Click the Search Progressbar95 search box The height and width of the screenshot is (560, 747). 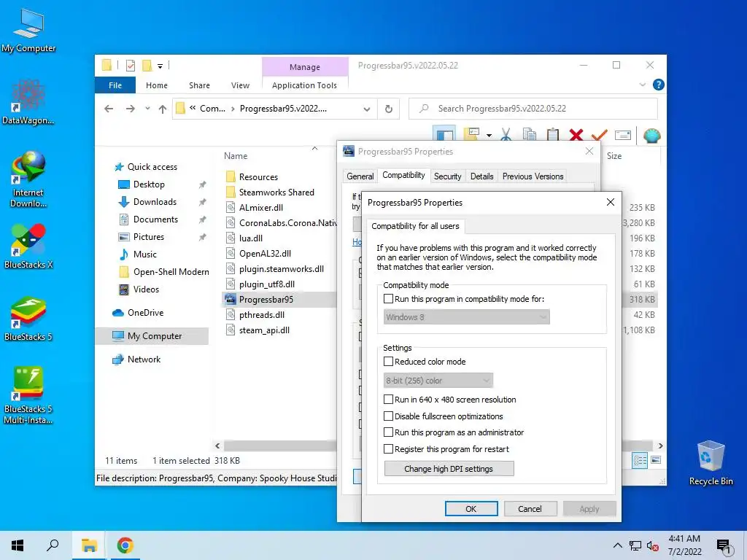(533, 109)
